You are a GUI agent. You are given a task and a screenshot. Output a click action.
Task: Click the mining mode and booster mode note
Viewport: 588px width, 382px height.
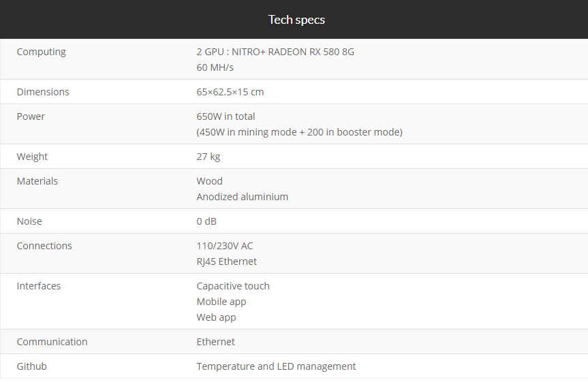pos(299,132)
